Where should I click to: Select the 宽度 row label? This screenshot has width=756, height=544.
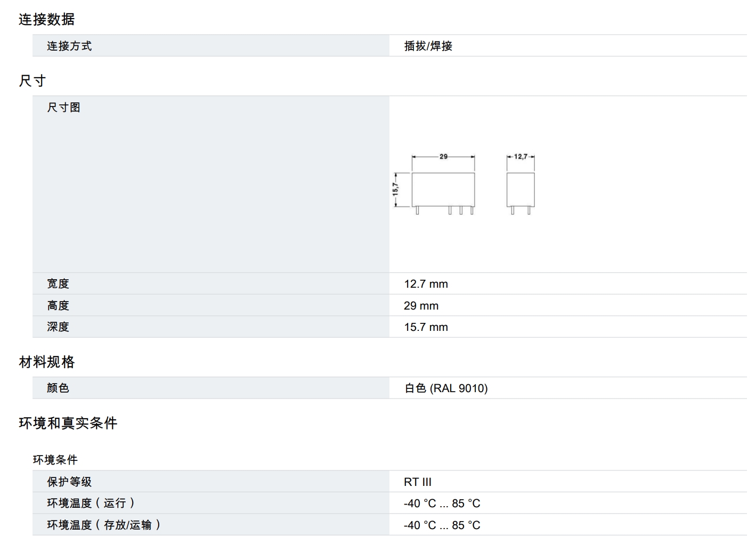[58, 284]
